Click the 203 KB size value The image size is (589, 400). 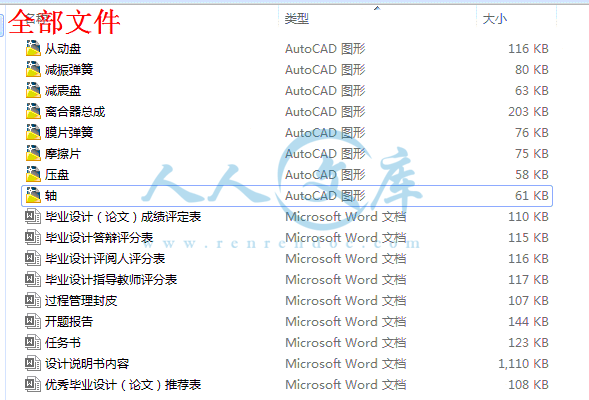point(528,112)
